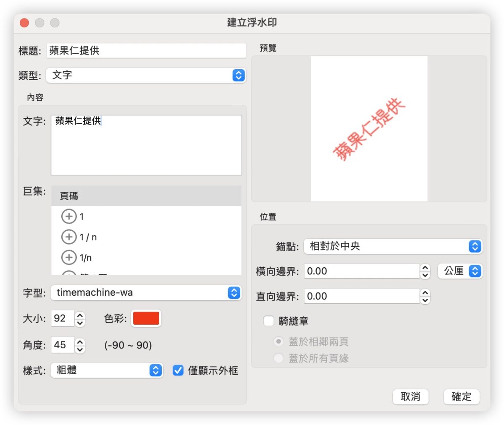Uncheck the 僅顯示外框 checkbox
This screenshot has width=504, height=425.
(178, 370)
